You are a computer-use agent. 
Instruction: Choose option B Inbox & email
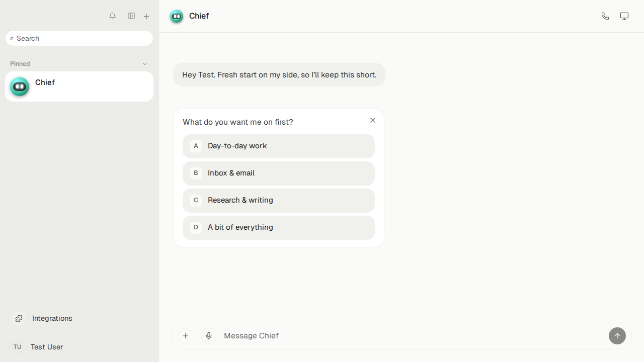pos(279,173)
